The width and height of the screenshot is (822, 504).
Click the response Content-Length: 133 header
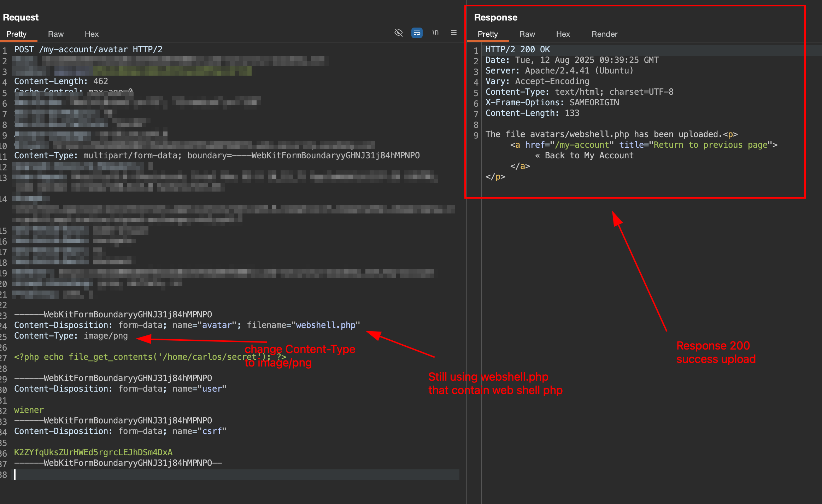[x=533, y=113]
